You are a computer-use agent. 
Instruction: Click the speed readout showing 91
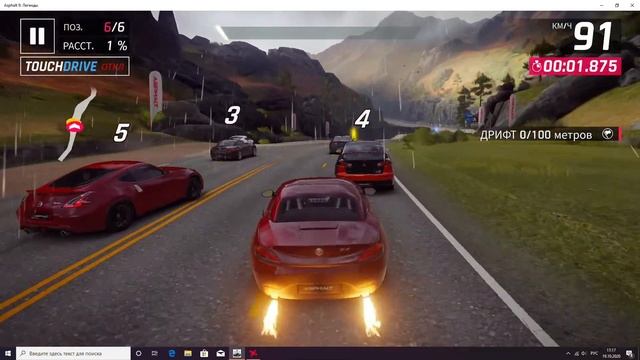tap(593, 36)
